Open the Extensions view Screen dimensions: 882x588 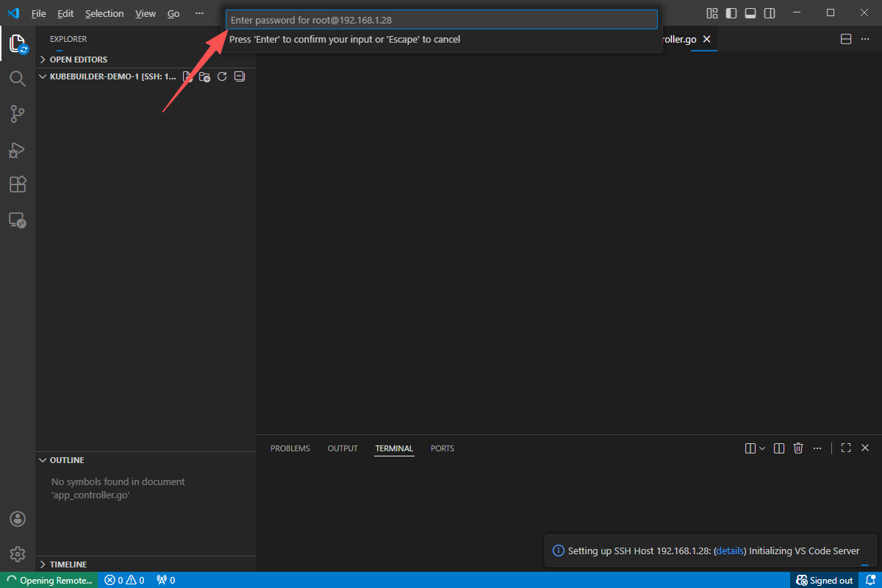pos(18,184)
